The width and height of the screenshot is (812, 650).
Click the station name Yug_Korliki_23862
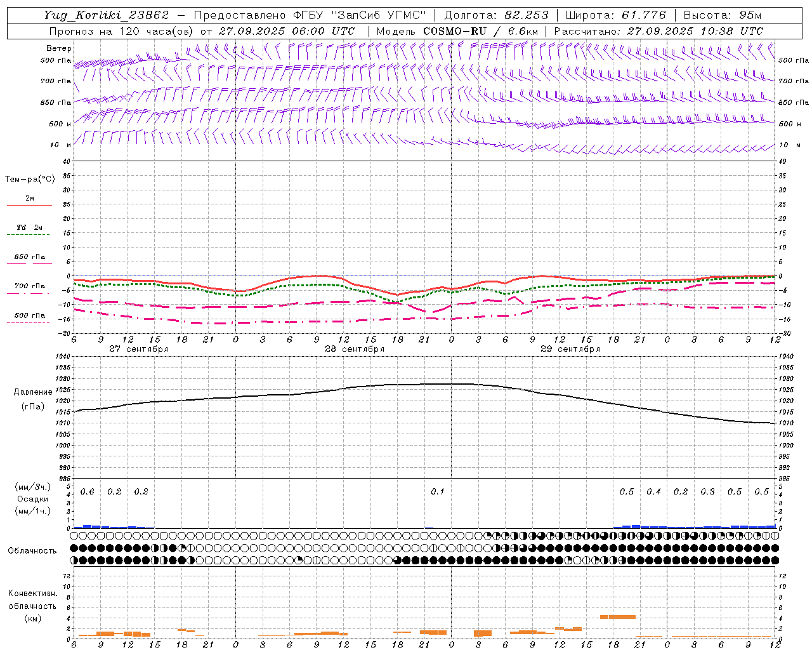107,15
